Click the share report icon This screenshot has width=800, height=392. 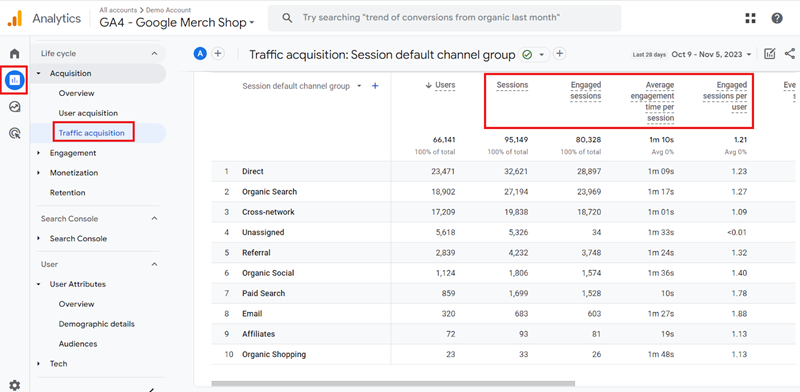click(790, 54)
